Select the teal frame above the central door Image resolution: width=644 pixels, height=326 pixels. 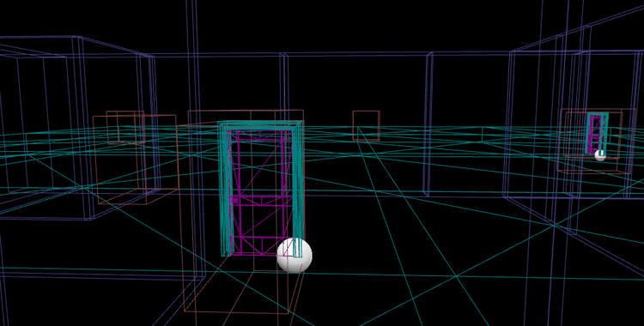click(260, 124)
